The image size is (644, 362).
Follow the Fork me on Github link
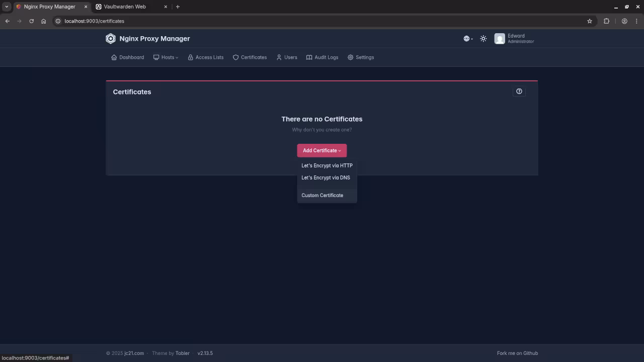coord(517,353)
